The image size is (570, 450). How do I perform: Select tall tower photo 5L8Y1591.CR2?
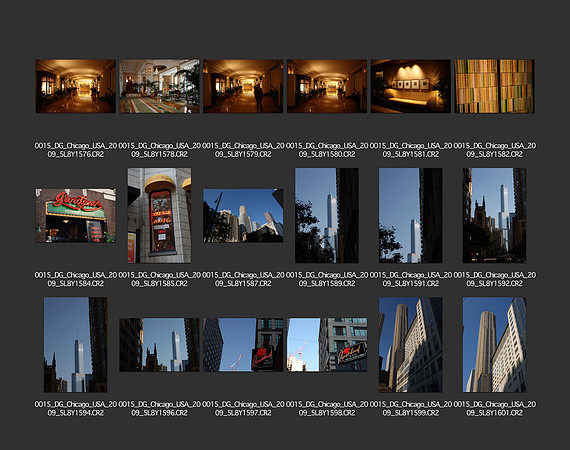coord(410,215)
